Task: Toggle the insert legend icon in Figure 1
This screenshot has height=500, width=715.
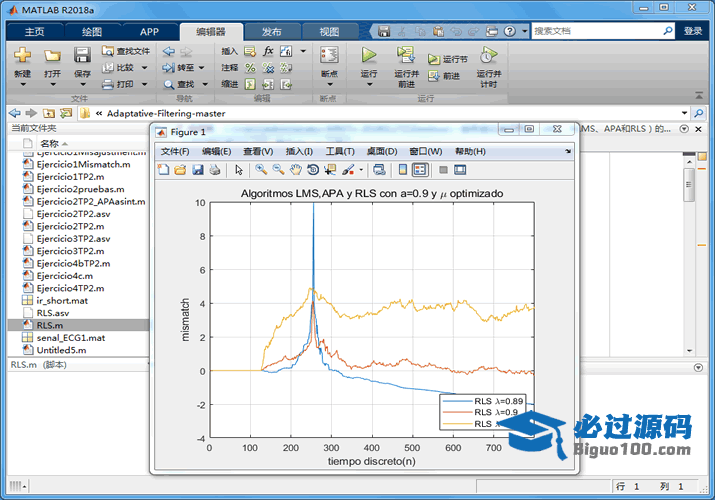Action: [420, 170]
